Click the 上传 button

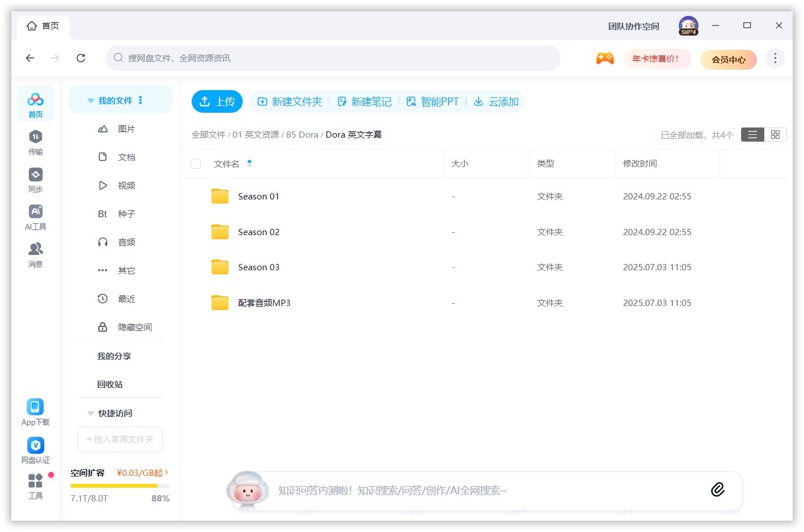[x=217, y=101]
